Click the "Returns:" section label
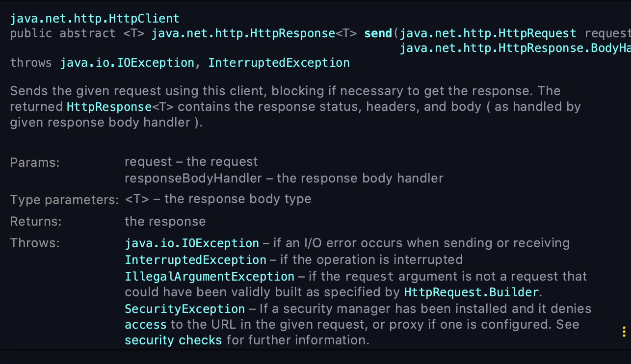The height and width of the screenshot is (364, 631). tap(36, 221)
